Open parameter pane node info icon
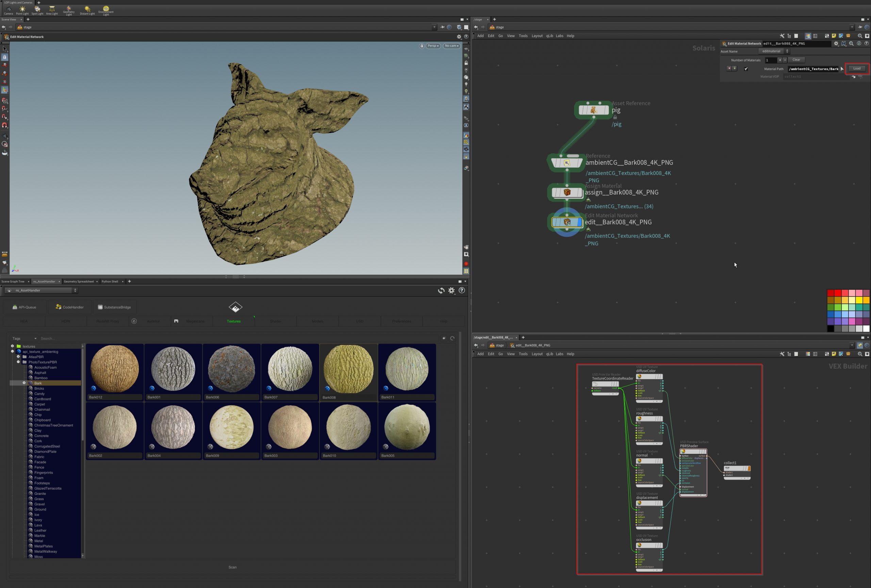The height and width of the screenshot is (588, 871). (x=859, y=44)
